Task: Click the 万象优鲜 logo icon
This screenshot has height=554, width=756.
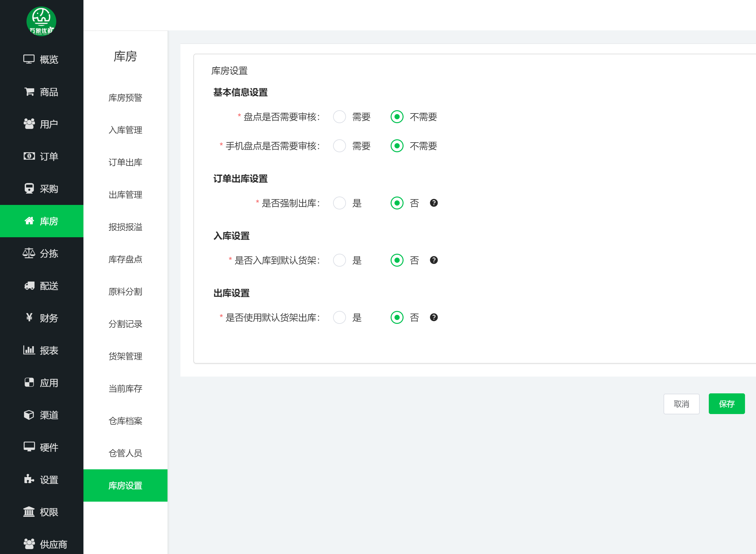Action: (41, 21)
